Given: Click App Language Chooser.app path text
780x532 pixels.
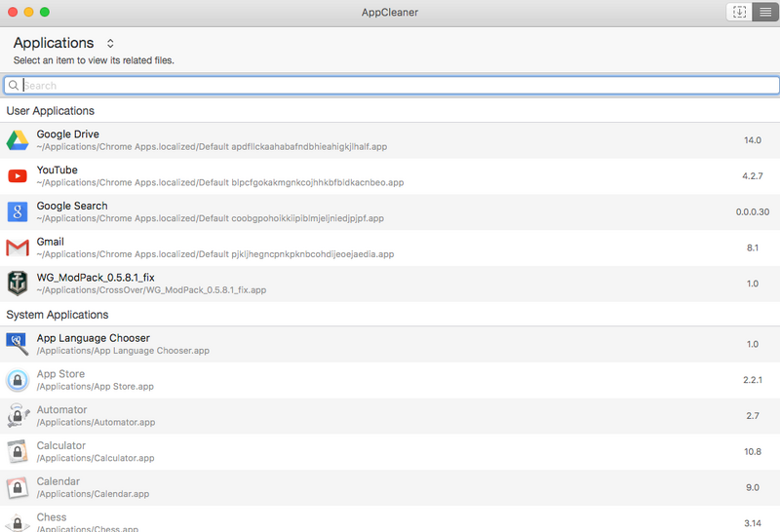Looking at the screenshot, I should click(123, 351).
